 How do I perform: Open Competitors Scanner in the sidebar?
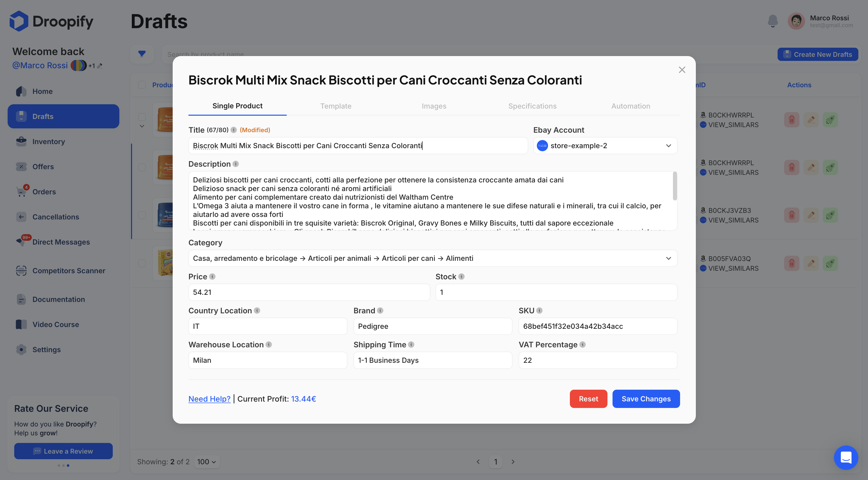(63, 271)
